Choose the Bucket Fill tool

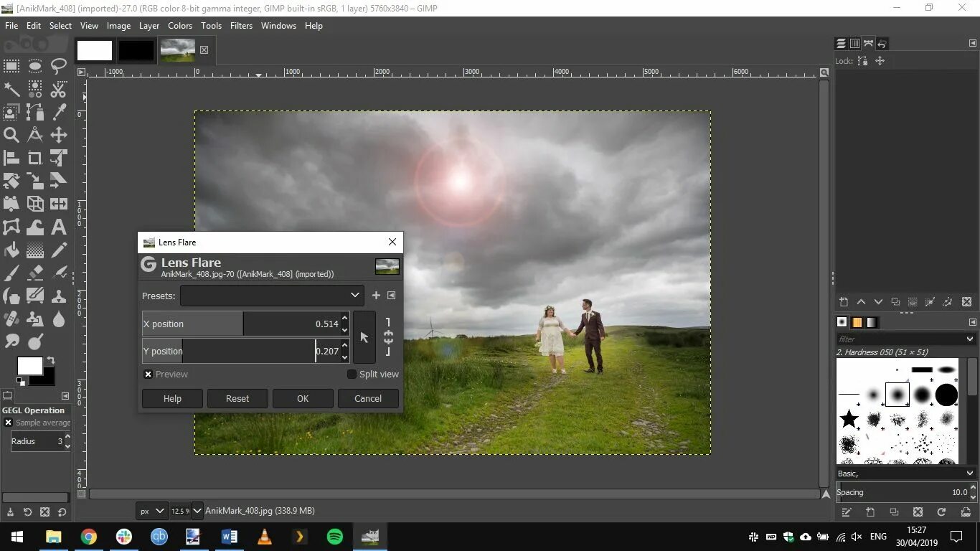pyautogui.click(x=11, y=251)
